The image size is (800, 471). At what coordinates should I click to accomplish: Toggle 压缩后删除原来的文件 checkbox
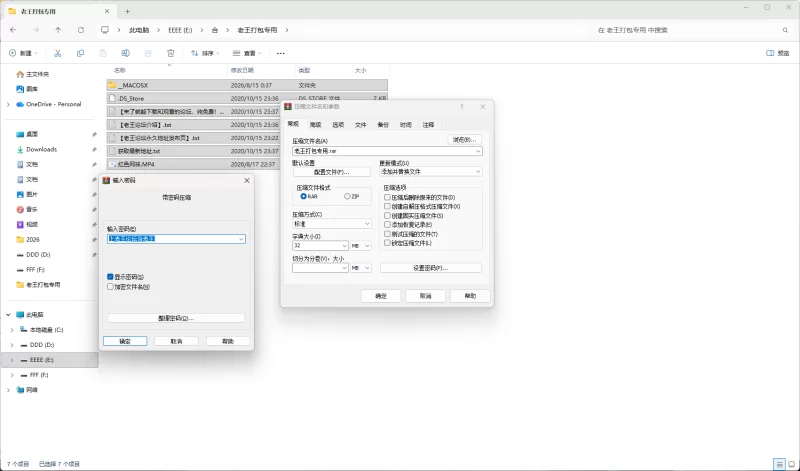click(387, 197)
